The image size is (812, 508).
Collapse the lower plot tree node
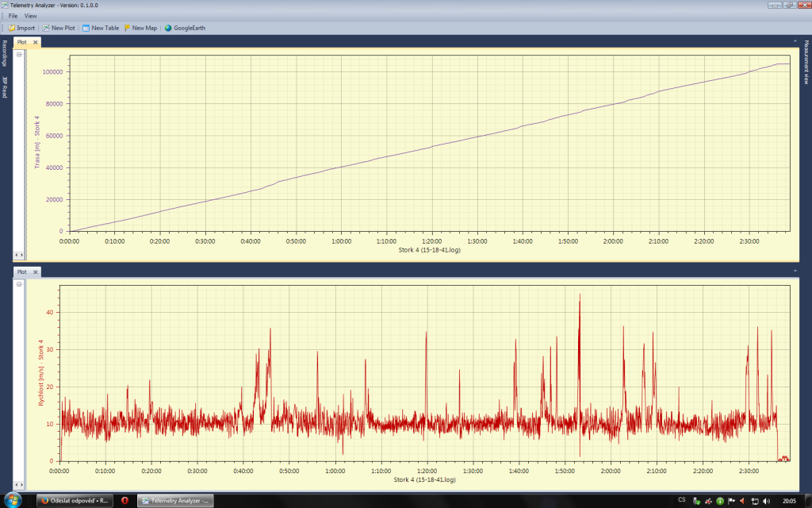[x=19, y=285]
